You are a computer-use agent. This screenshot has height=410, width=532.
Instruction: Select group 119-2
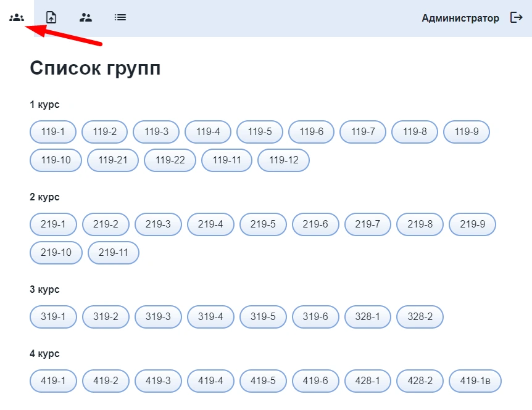(104, 132)
